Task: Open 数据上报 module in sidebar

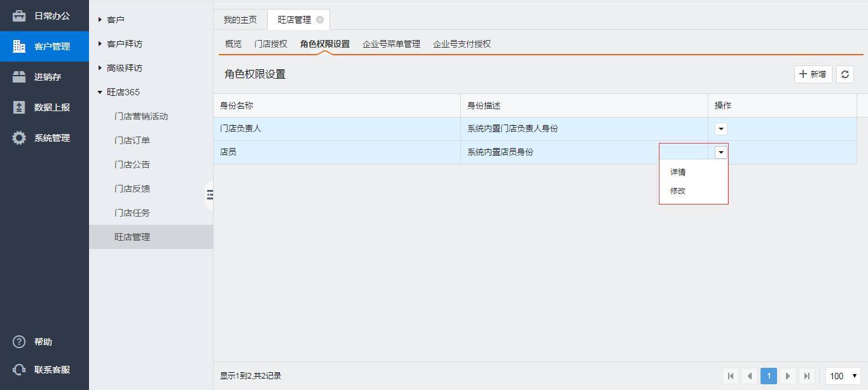Action: (x=44, y=107)
